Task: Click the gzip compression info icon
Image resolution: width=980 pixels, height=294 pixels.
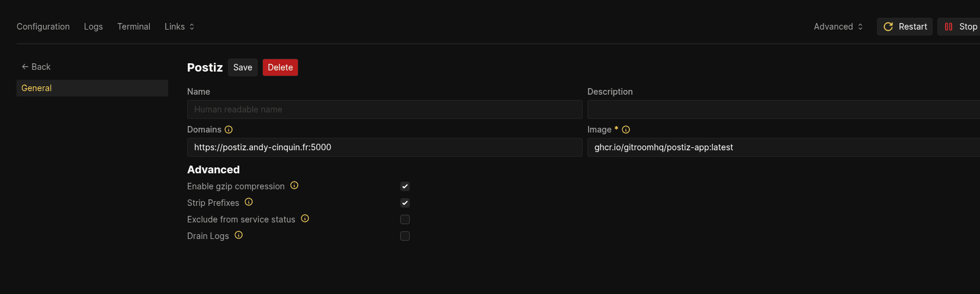Action: click(x=294, y=185)
